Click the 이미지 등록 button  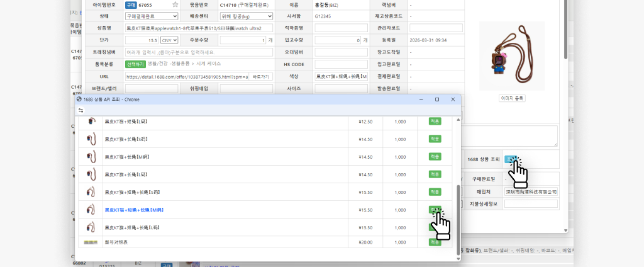pyautogui.click(x=512, y=98)
